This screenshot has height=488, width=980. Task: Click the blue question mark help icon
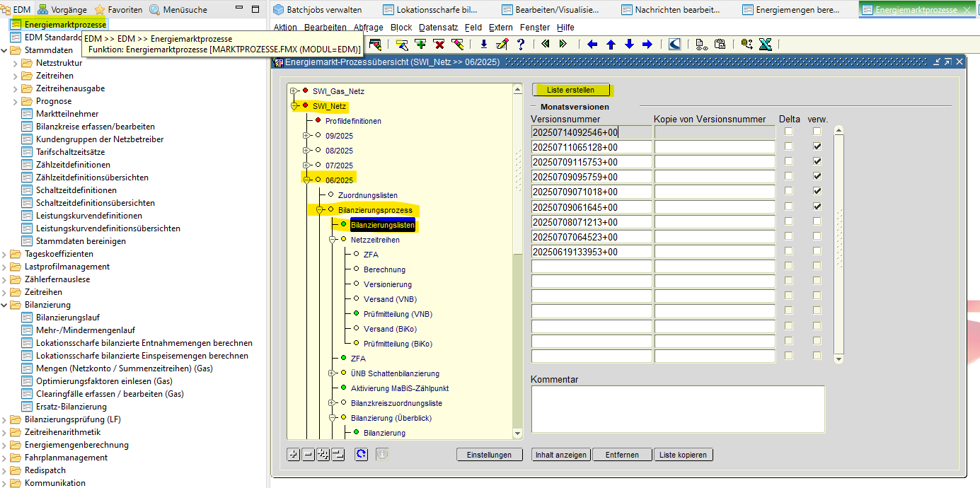pos(521,44)
